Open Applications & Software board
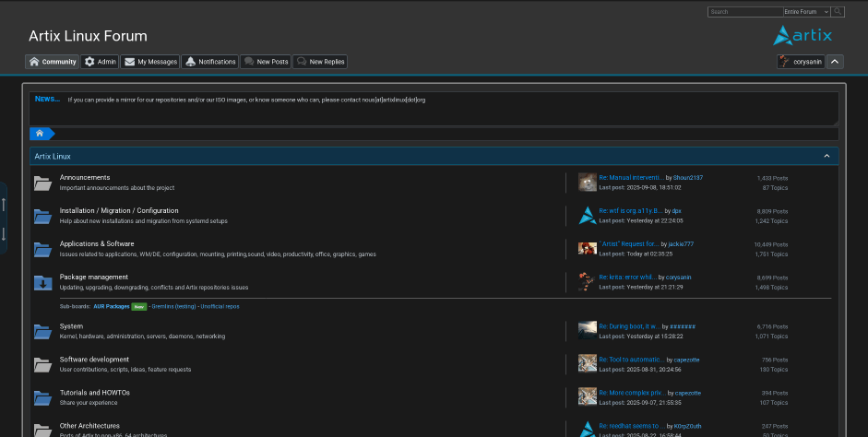The width and height of the screenshot is (868, 437). click(97, 244)
